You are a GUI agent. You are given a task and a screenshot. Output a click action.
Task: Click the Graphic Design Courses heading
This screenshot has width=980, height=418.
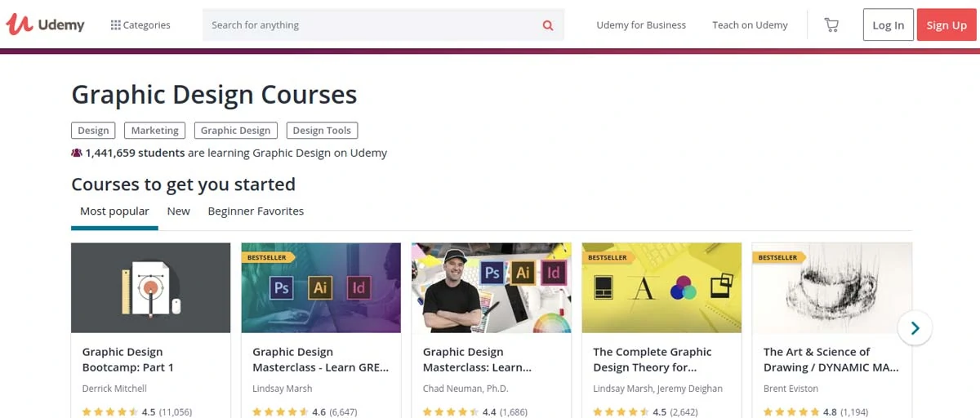click(214, 95)
